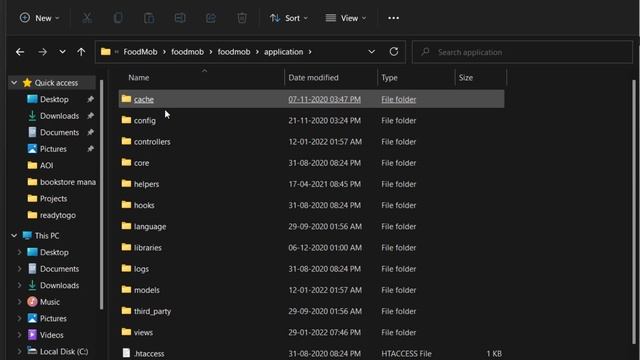Open the Sort dropdown
The image size is (640, 360).
click(x=289, y=18)
